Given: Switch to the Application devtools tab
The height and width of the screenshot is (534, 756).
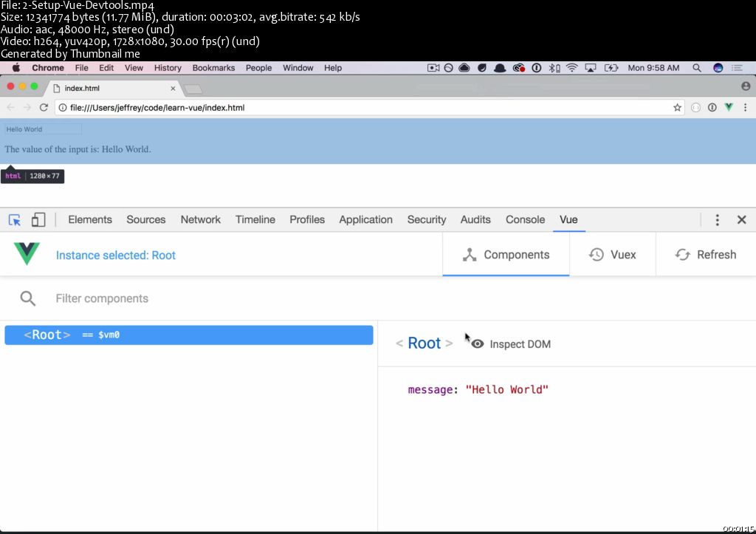Looking at the screenshot, I should tap(365, 219).
